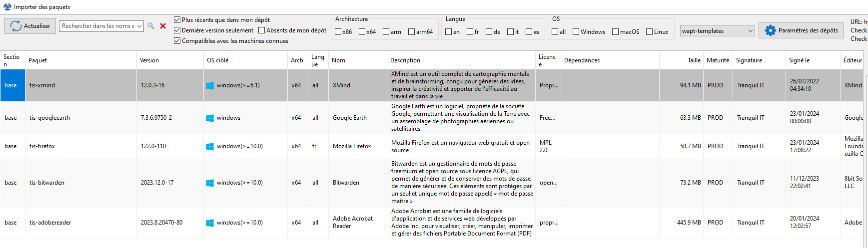Click the magnifier search icon
Image resolution: width=868 pixels, height=248 pixels.
(x=151, y=26)
